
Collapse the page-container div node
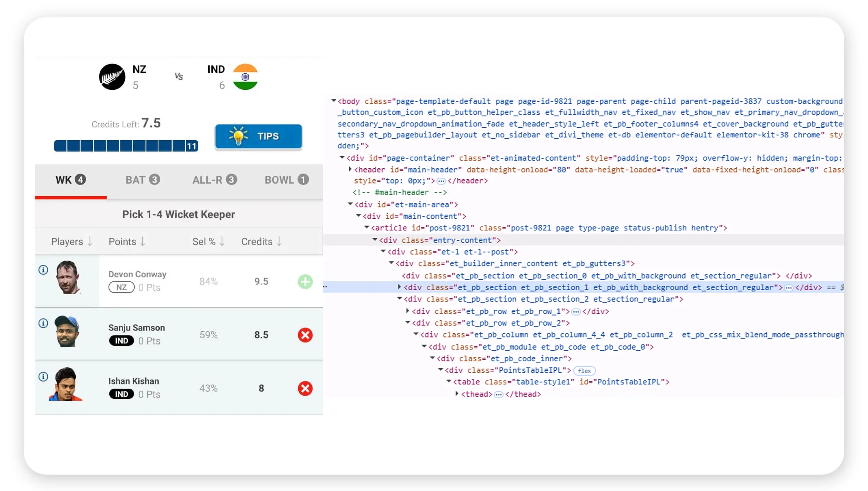pos(342,158)
